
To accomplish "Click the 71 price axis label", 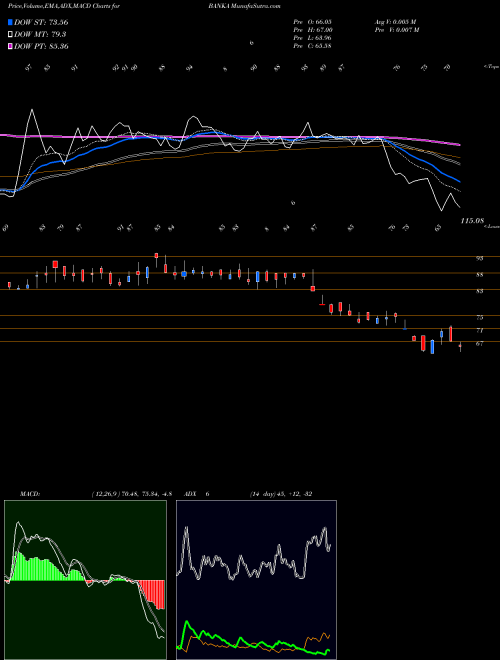I will 479,331.
